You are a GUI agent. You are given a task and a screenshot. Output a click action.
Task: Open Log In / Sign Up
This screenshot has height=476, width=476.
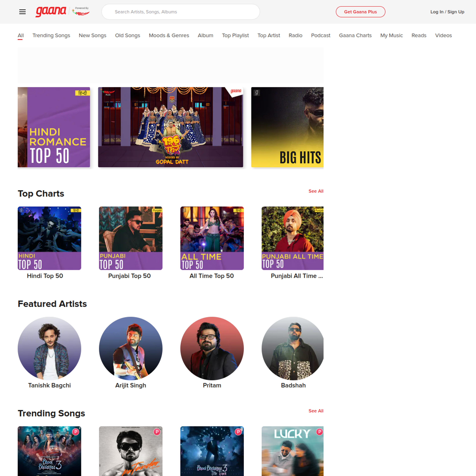447,12
